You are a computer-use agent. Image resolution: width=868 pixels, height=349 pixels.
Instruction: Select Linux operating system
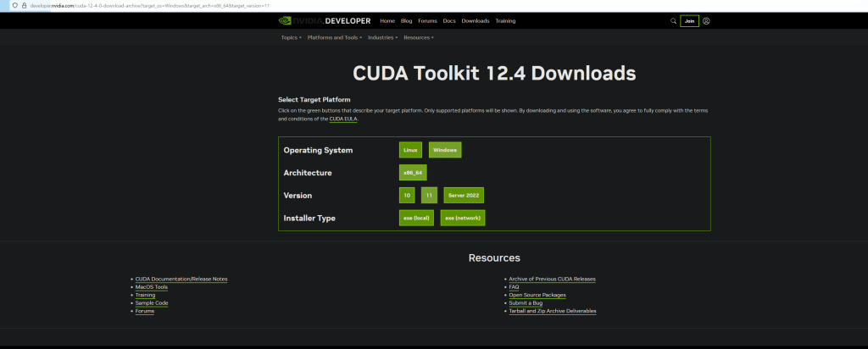click(x=410, y=150)
